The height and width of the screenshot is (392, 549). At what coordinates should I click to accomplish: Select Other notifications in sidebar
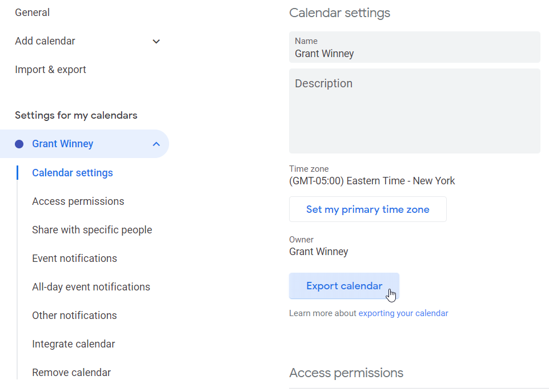coord(74,316)
